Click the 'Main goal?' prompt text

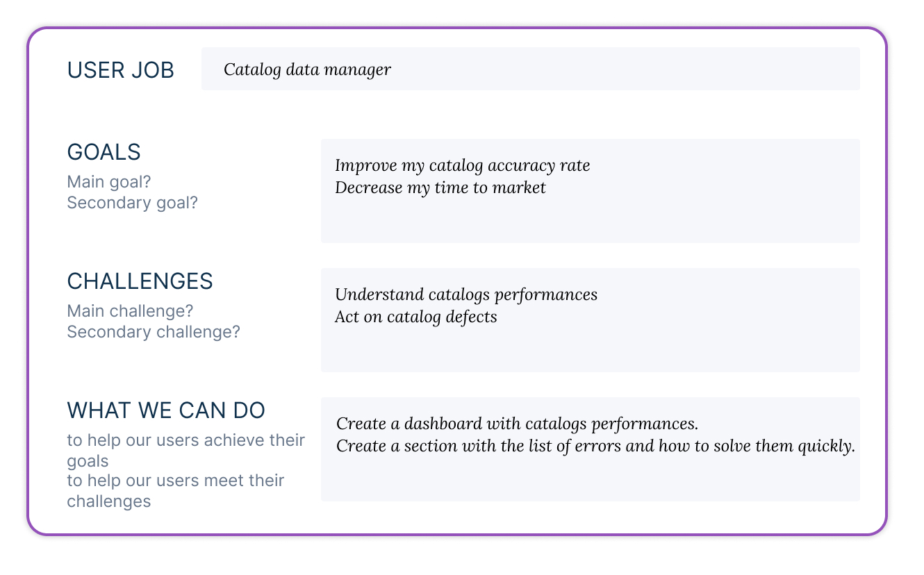point(109,182)
